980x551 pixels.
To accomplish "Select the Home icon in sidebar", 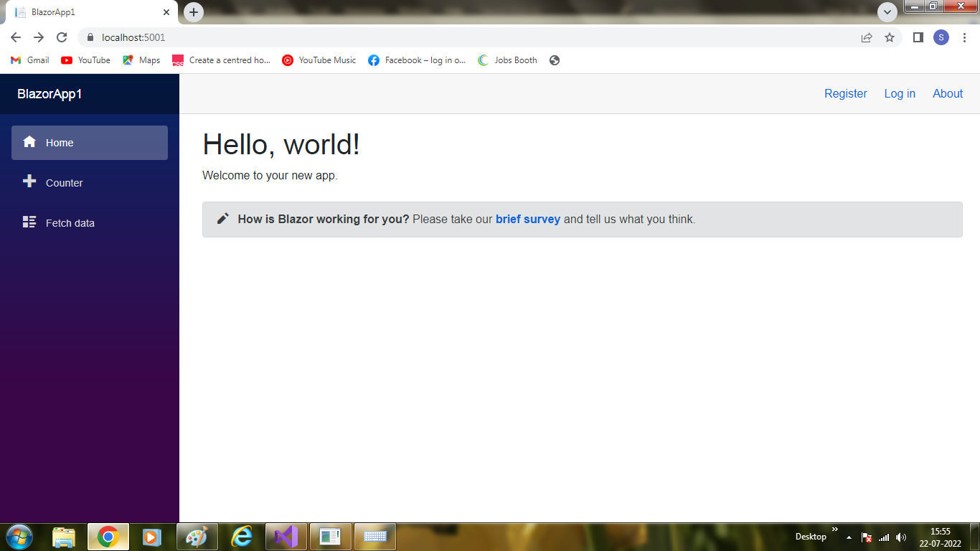I will [29, 142].
